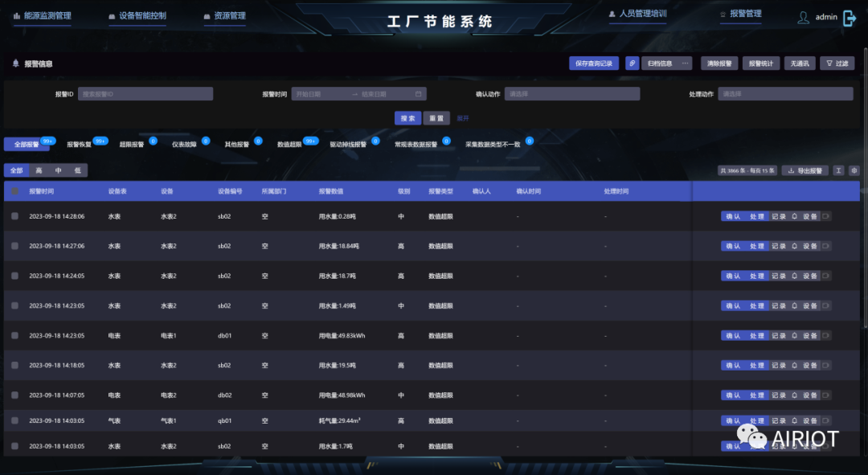Open the 确认动作 select dropdown
The image size is (868, 475).
coord(572,94)
